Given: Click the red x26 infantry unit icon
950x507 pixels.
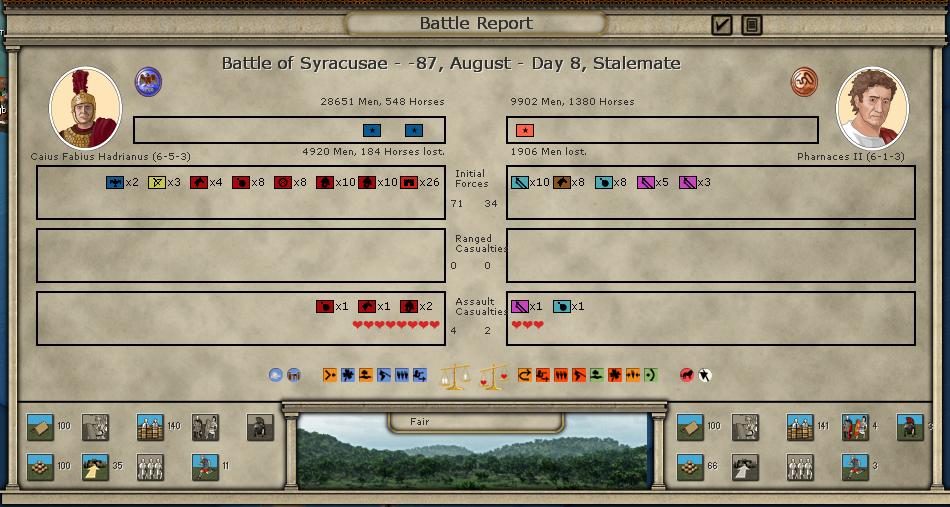Looking at the screenshot, I should pyautogui.click(x=408, y=182).
